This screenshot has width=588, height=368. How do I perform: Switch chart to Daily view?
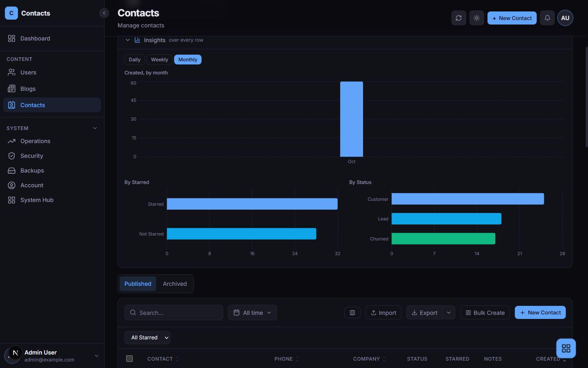coord(134,60)
